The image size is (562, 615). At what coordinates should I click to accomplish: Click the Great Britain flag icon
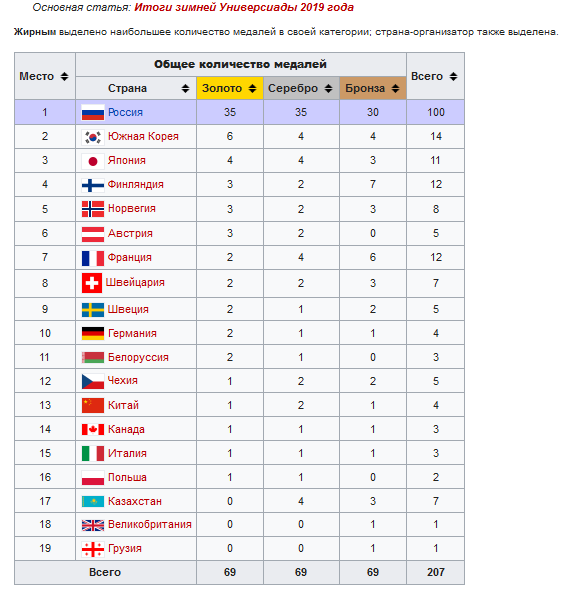[x=93, y=525]
